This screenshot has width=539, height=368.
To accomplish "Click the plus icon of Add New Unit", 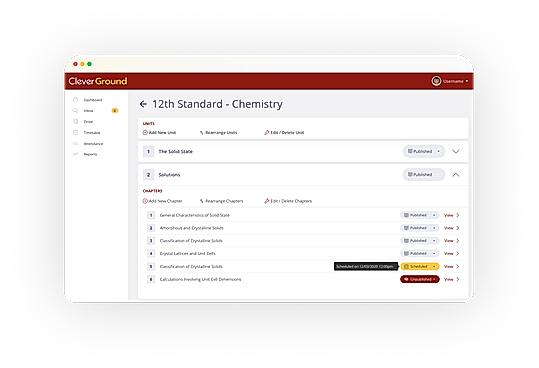I will point(145,132).
